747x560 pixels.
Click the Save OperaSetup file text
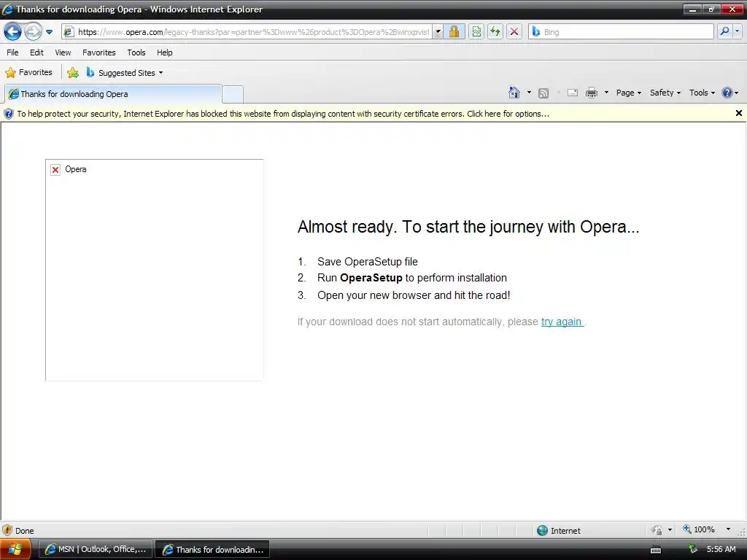[x=368, y=262]
